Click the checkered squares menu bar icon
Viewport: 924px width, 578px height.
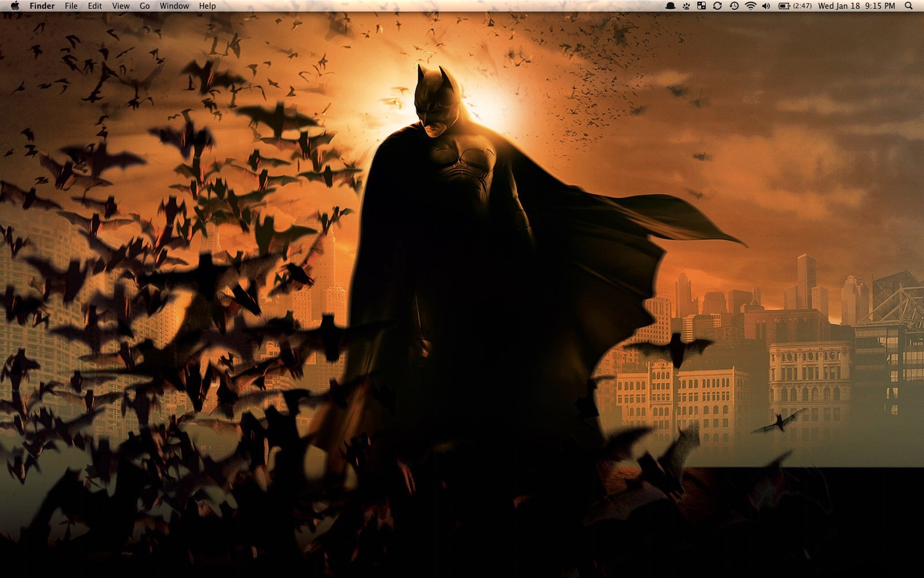coord(702,6)
